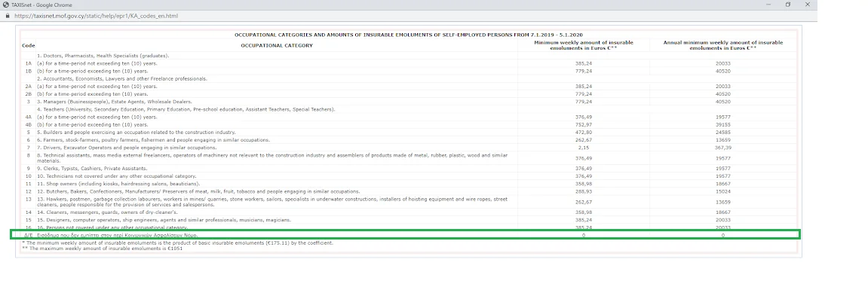Screen dimensions: 868x299
Task: Select row '2. Accountants, Economists, Lawyers' text
Action: [121, 79]
